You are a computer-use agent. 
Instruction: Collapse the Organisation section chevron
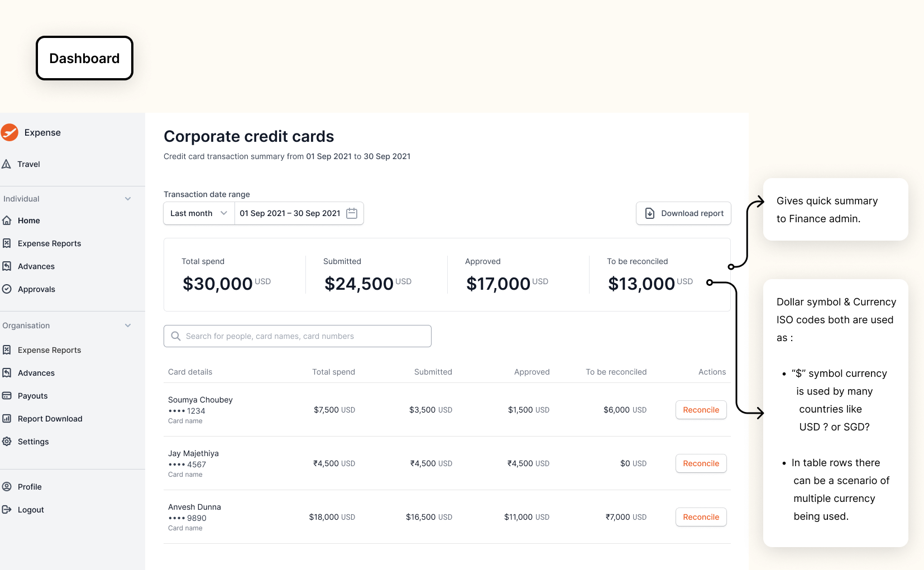[x=128, y=325]
